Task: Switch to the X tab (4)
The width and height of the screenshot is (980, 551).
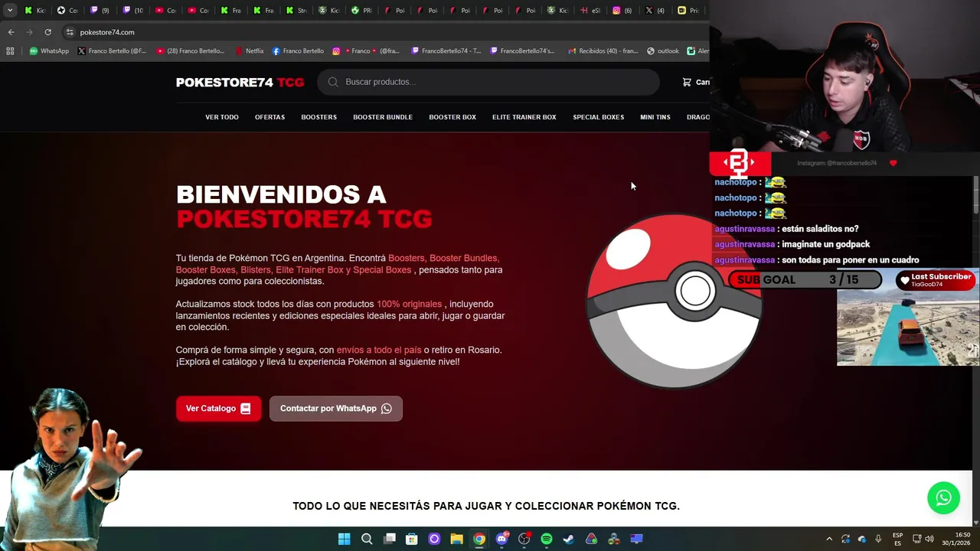Action: pos(655,11)
